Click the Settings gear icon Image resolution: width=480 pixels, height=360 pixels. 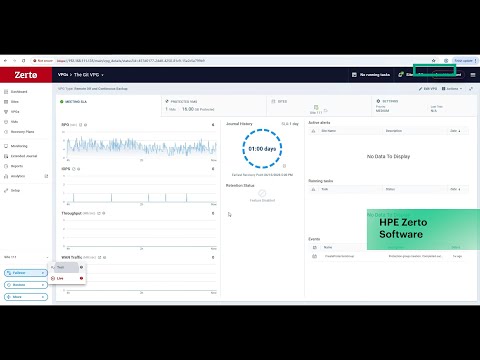[378, 101]
